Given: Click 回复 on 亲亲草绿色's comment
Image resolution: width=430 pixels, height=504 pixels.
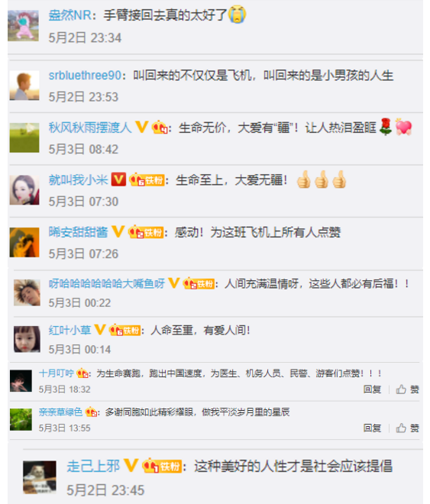Looking at the screenshot, I should [x=372, y=428].
